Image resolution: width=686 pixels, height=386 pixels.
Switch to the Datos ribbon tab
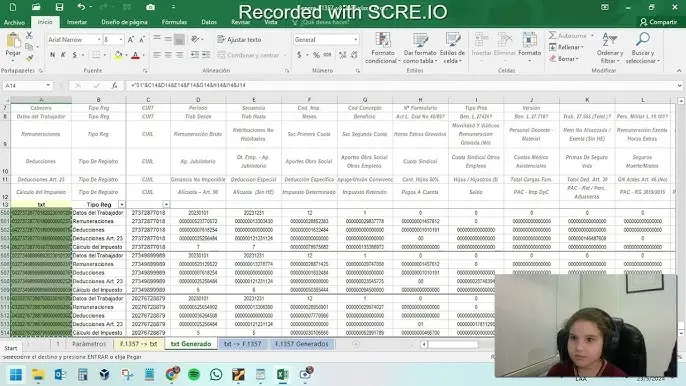209,22
